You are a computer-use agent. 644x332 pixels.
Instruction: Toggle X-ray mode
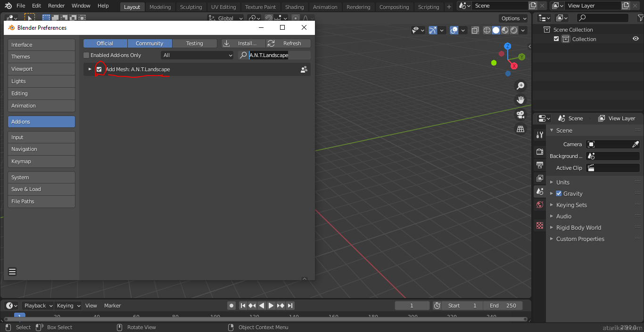(475, 30)
